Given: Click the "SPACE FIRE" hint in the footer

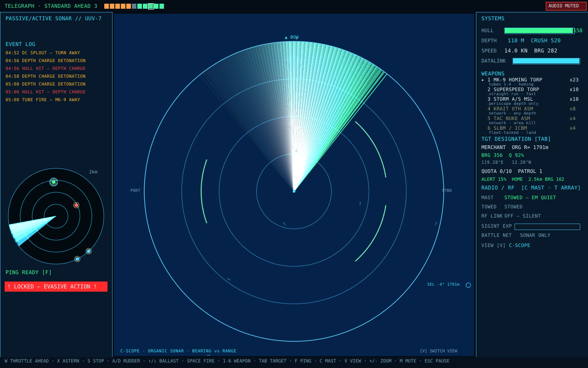Looking at the screenshot, I should 202,361.
